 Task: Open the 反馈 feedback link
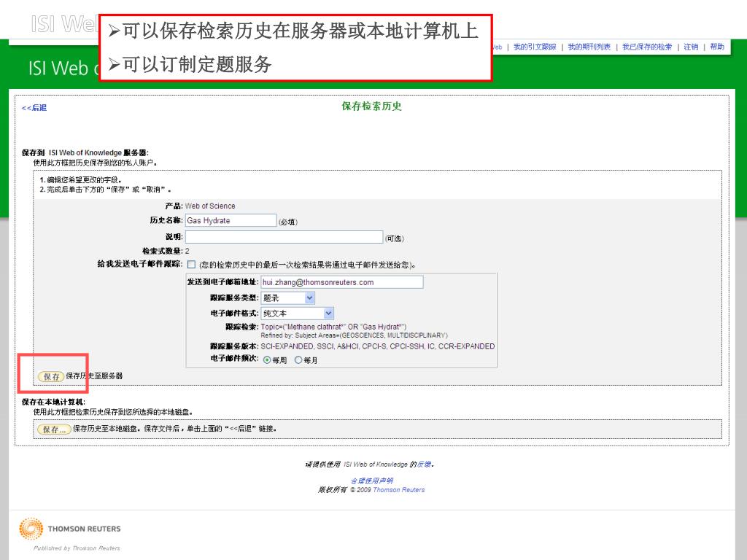(x=424, y=464)
